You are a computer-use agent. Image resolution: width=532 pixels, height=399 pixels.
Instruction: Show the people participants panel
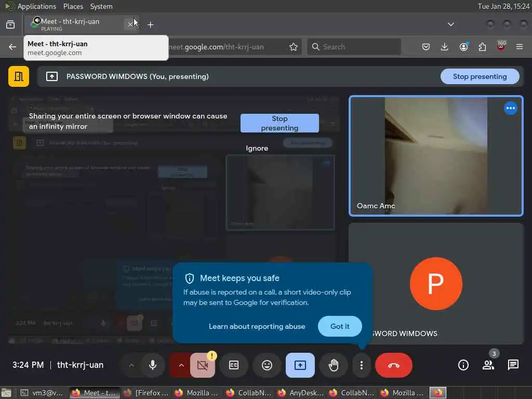click(488, 365)
